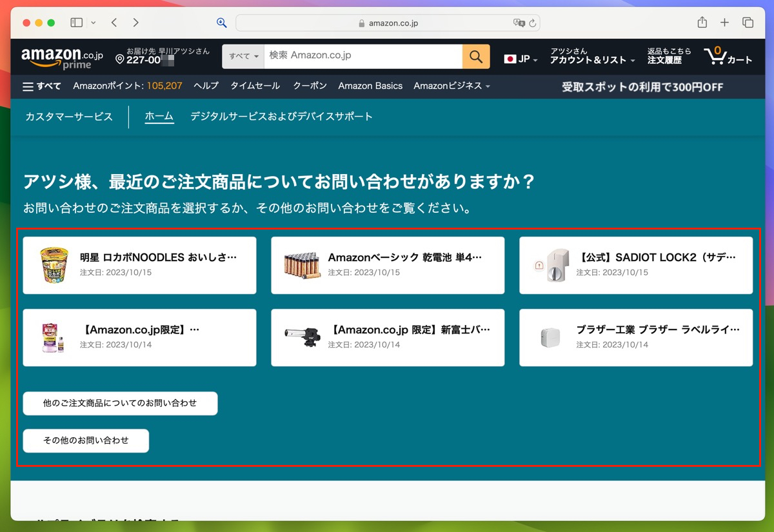Select the 明星 ロカボNOODLES order title
The height and width of the screenshot is (532, 774).
pyautogui.click(x=159, y=257)
